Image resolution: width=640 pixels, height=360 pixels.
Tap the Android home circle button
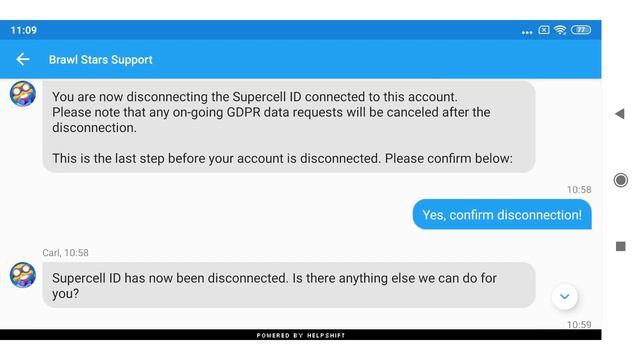620,180
